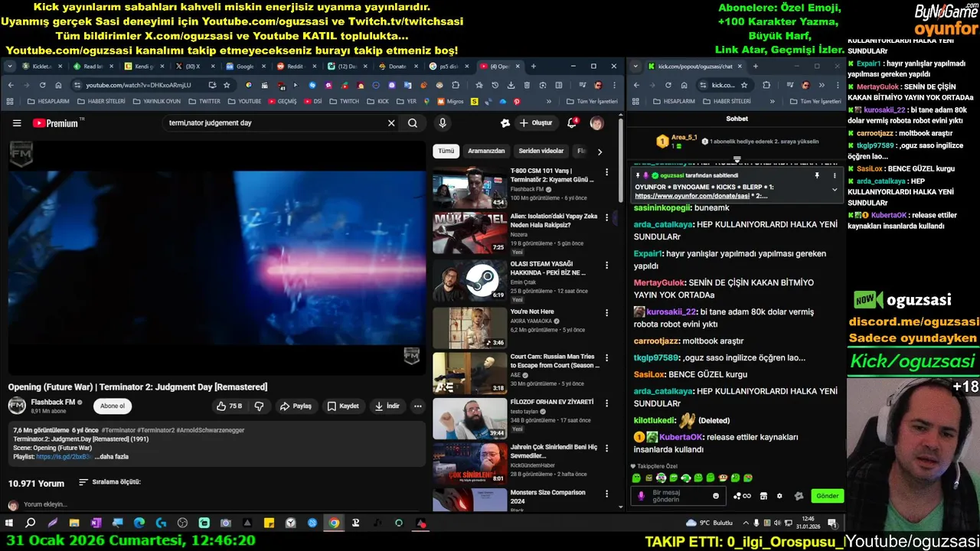Viewport: 980px width, 551px height.
Task: Open options for You're Not Here video
Action: 607,313
